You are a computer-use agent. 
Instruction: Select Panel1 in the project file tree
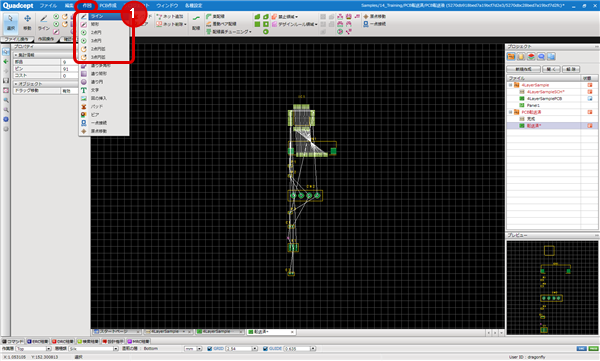coord(533,105)
